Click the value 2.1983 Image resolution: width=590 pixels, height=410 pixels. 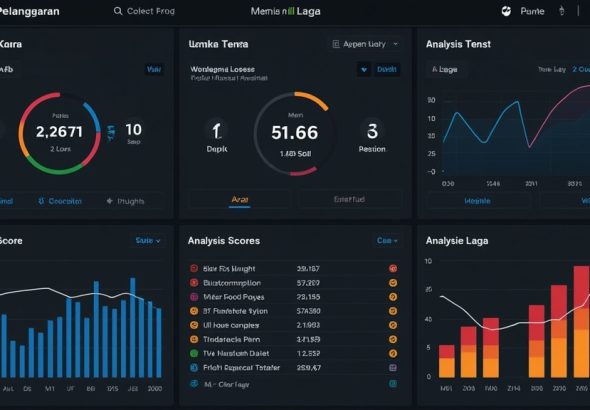[308, 325]
